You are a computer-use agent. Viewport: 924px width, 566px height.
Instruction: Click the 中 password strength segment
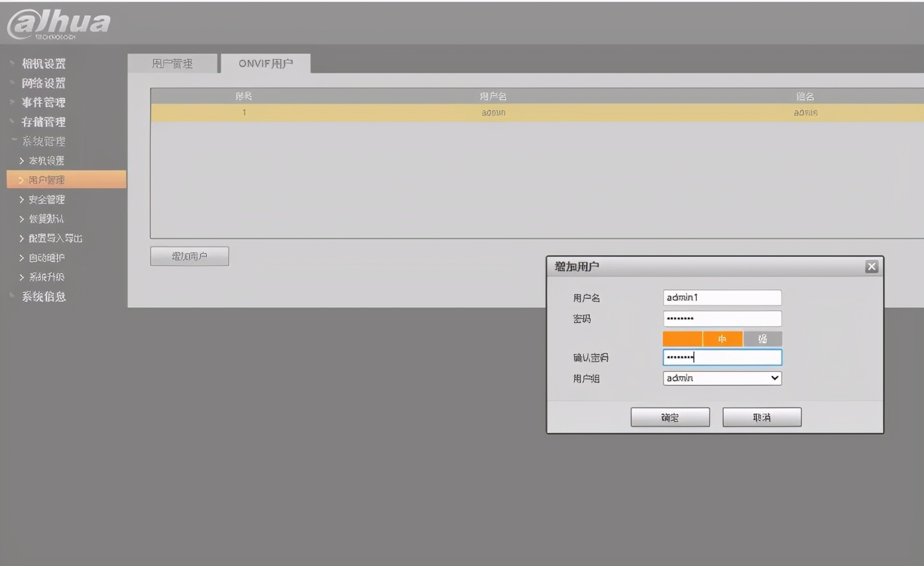click(x=722, y=339)
